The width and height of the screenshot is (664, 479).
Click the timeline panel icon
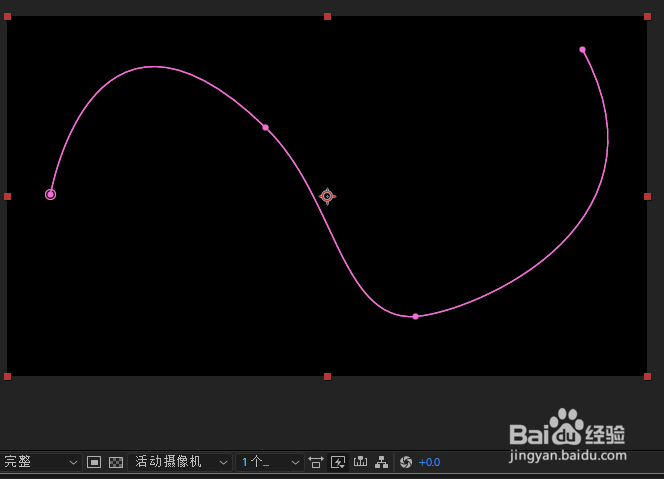[360, 462]
